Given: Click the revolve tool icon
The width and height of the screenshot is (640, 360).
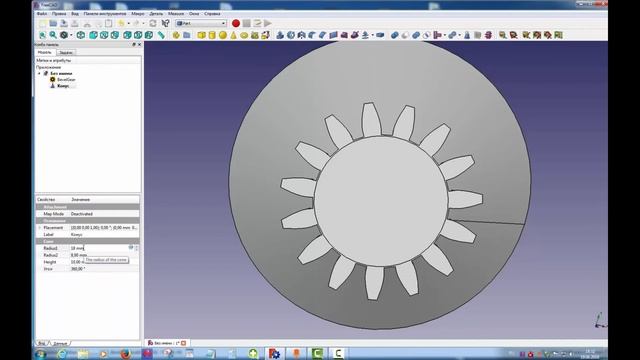Looking at the screenshot, I should pos(291,35).
